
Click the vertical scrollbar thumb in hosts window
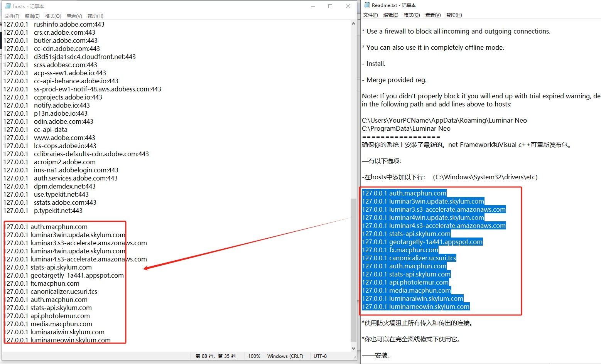click(x=353, y=270)
